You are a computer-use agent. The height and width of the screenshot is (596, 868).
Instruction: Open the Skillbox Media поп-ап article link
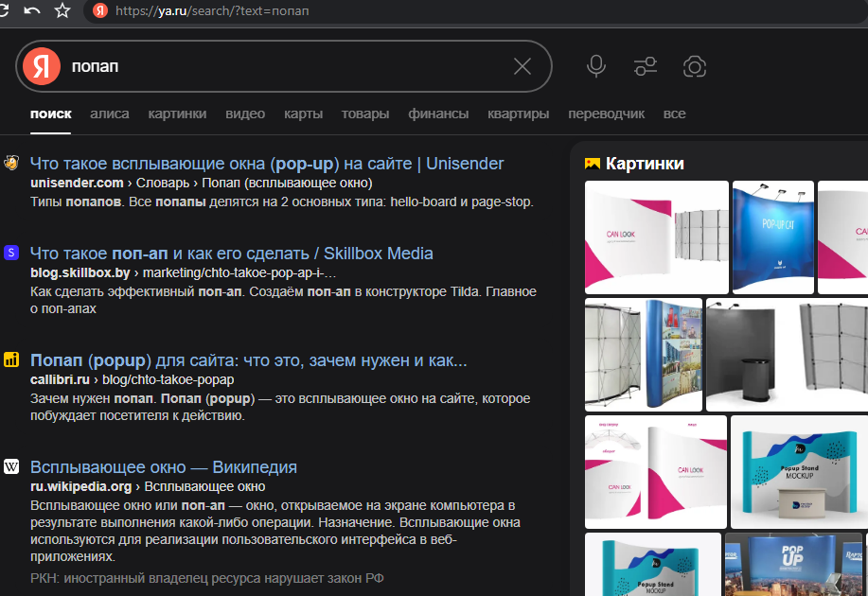[231, 254]
